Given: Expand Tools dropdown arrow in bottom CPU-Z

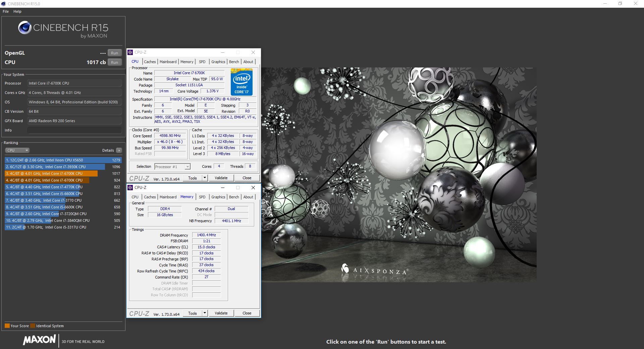Looking at the screenshot, I should (x=205, y=313).
